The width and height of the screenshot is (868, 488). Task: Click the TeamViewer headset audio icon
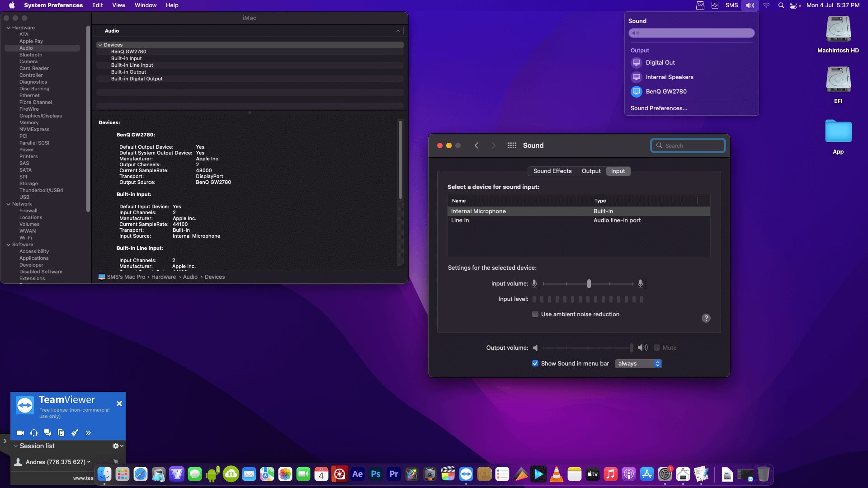click(x=34, y=433)
